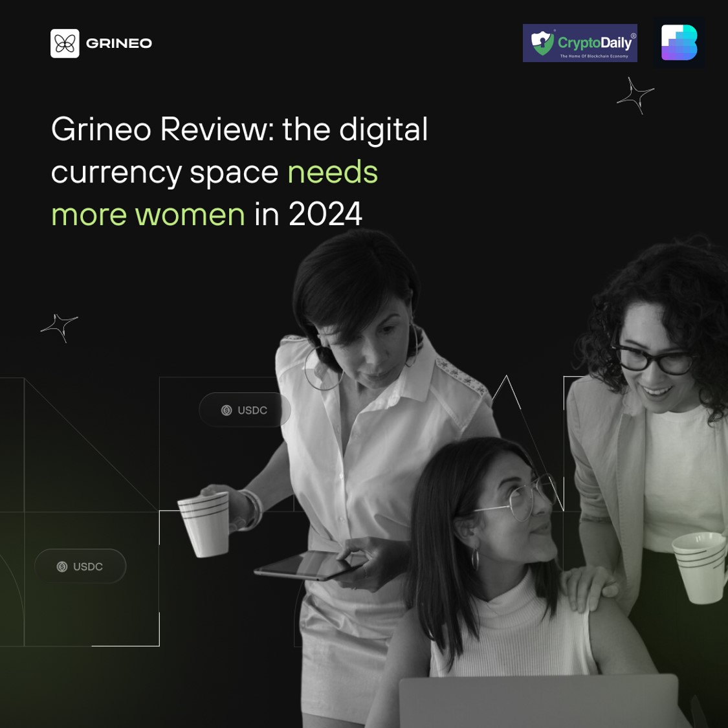
Task: Click the star sparkle doodle on the left side
Action: tap(60, 327)
